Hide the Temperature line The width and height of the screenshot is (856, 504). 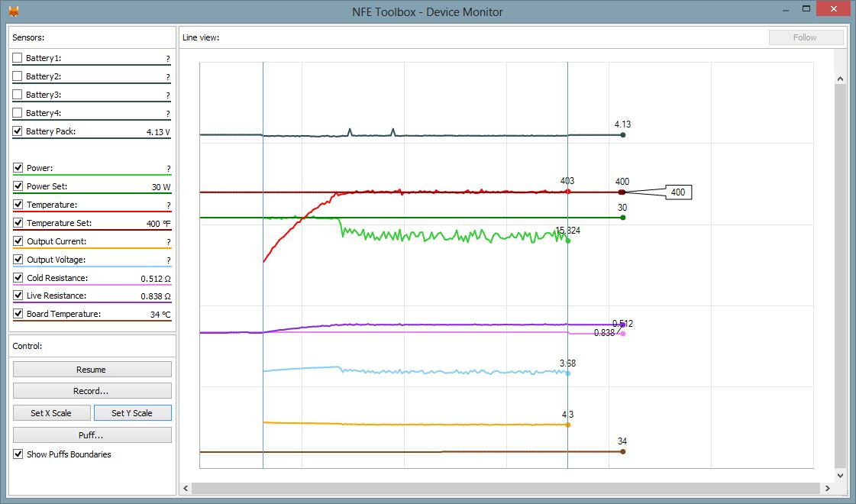(18, 204)
